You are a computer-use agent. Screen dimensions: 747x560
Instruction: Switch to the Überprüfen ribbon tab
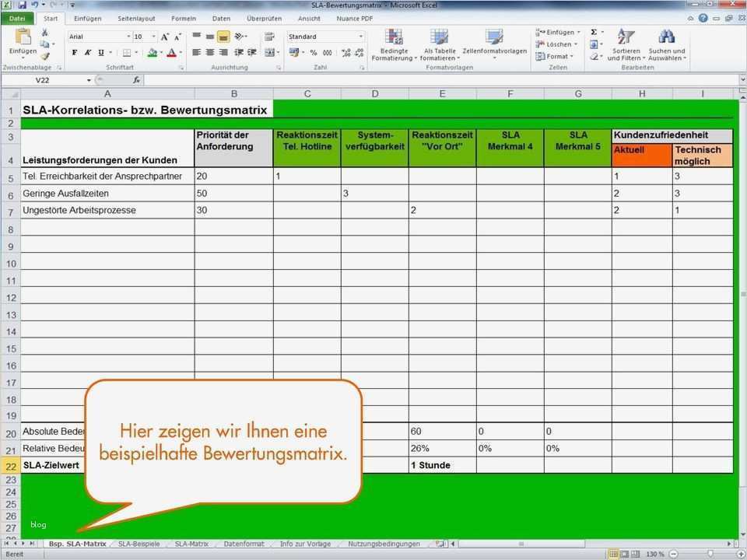click(x=264, y=19)
